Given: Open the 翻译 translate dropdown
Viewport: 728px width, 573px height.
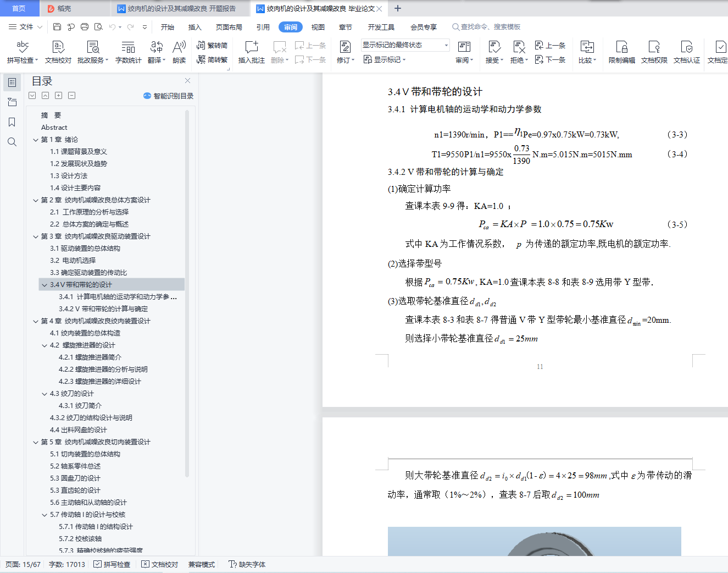Looking at the screenshot, I should tap(164, 60).
